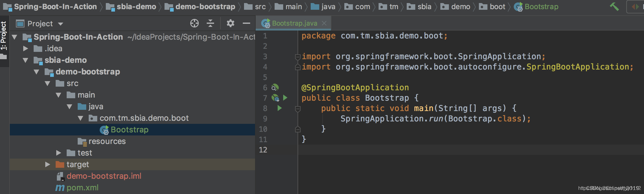Collapse the sbia-demo module
This screenshot has height=194, width=644.
(26, 60)
